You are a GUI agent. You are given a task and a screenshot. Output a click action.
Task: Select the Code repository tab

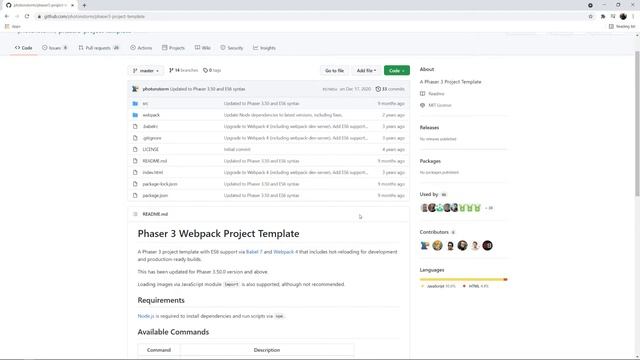tap(24, 48)
